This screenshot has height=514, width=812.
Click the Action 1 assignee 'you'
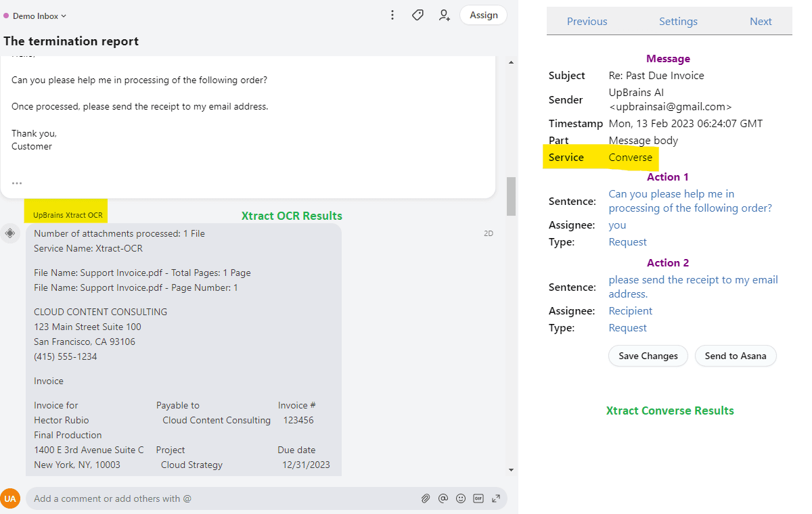(x=617, y=225)
